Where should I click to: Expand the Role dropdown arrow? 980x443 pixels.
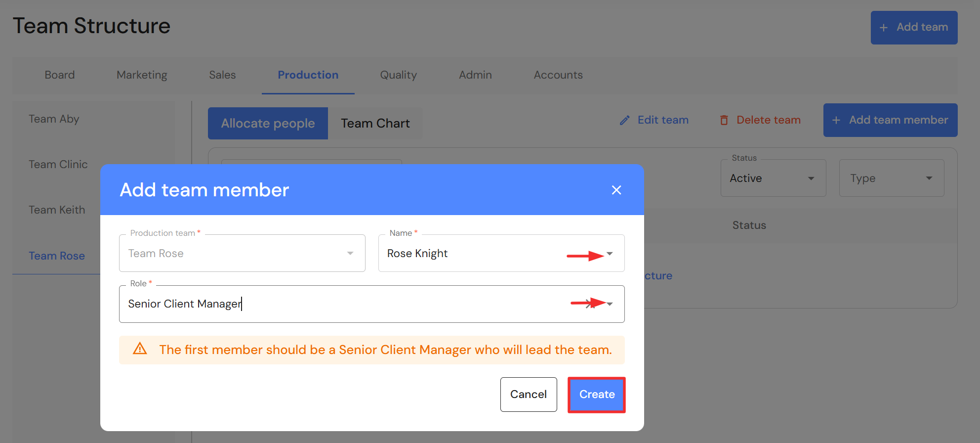610,304
